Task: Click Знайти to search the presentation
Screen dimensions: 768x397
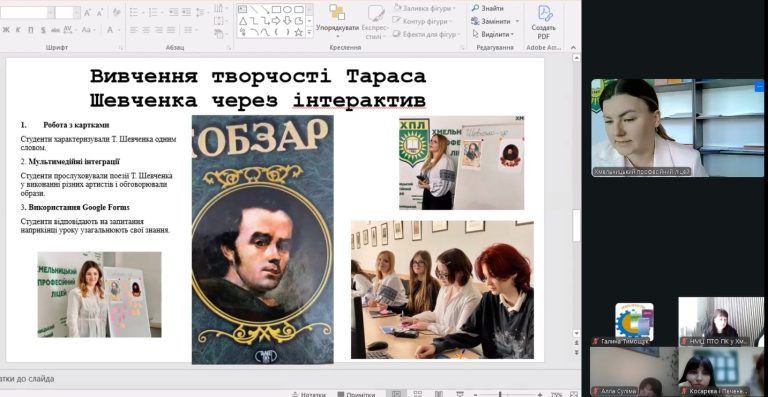Action: [x=488, y=8]
